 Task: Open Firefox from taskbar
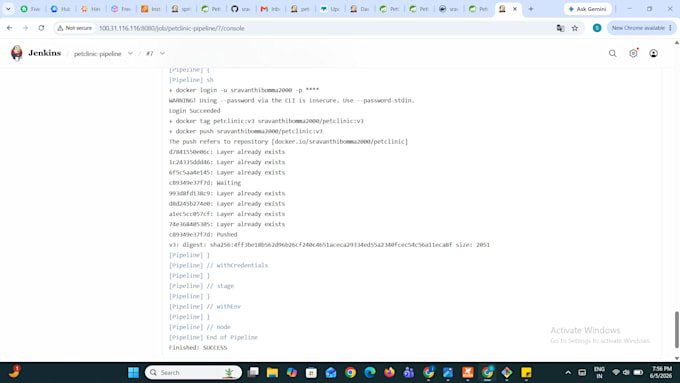click(389, 372)
